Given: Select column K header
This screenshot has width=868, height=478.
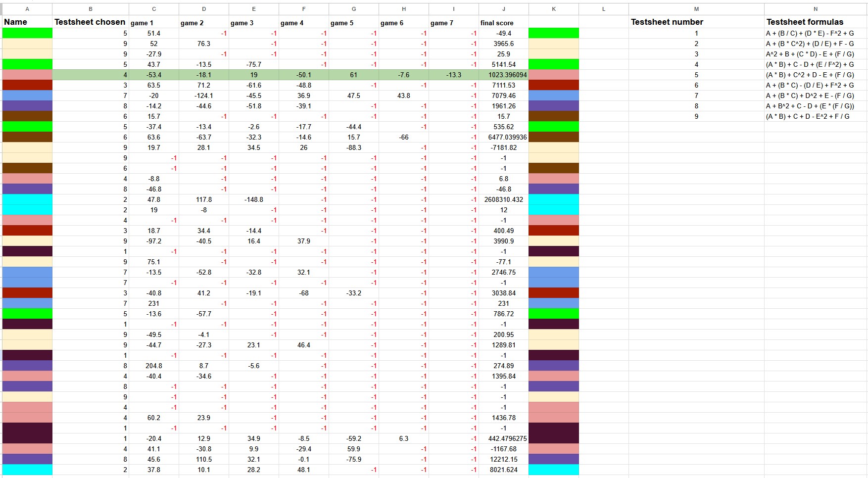Looking at the screenshot, I should tap(554, 9).
